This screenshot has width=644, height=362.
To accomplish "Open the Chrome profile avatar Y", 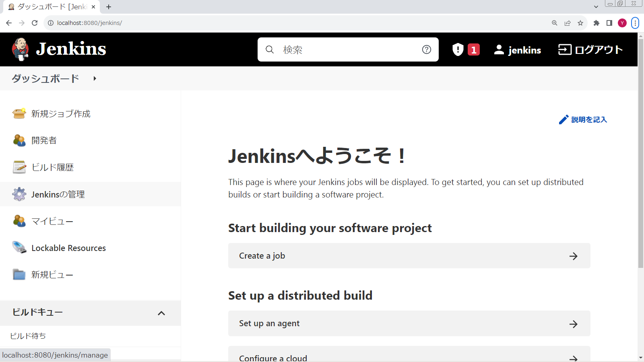I will click(622, 23).
